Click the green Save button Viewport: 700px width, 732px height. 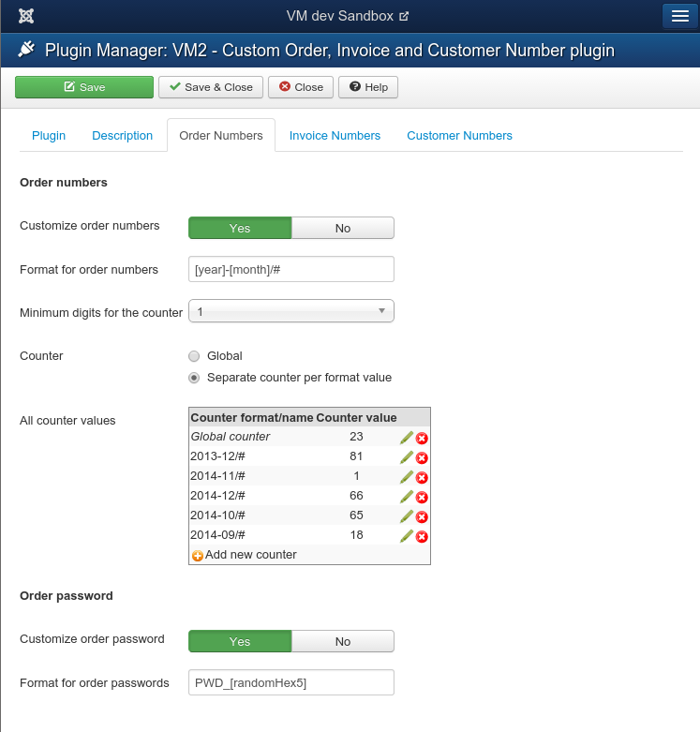click(84, 87)
